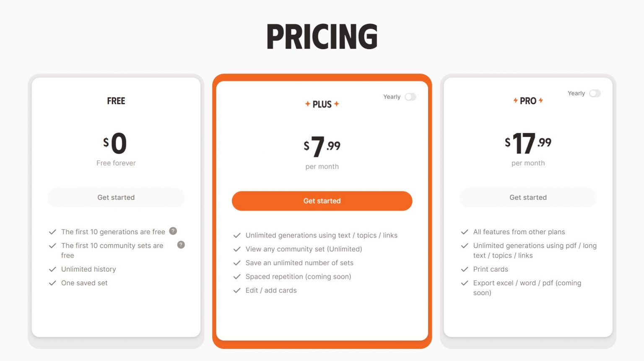Toggle Yearly billing on the Pro plan

point(595,94)
